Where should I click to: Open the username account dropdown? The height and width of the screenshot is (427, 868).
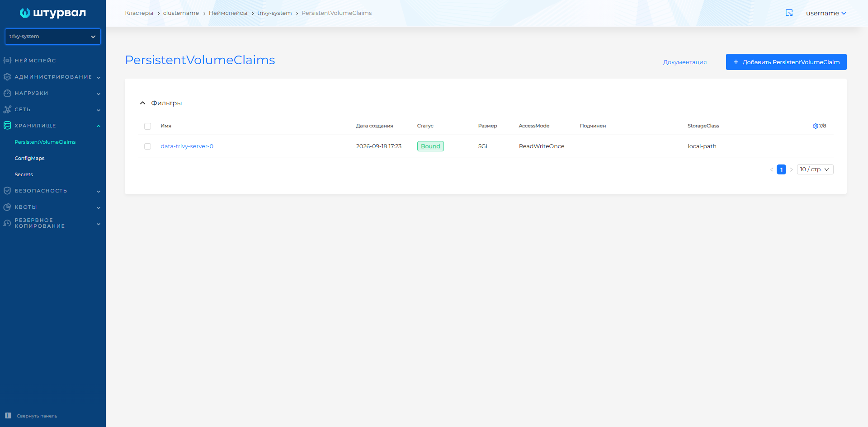point(826,13)
